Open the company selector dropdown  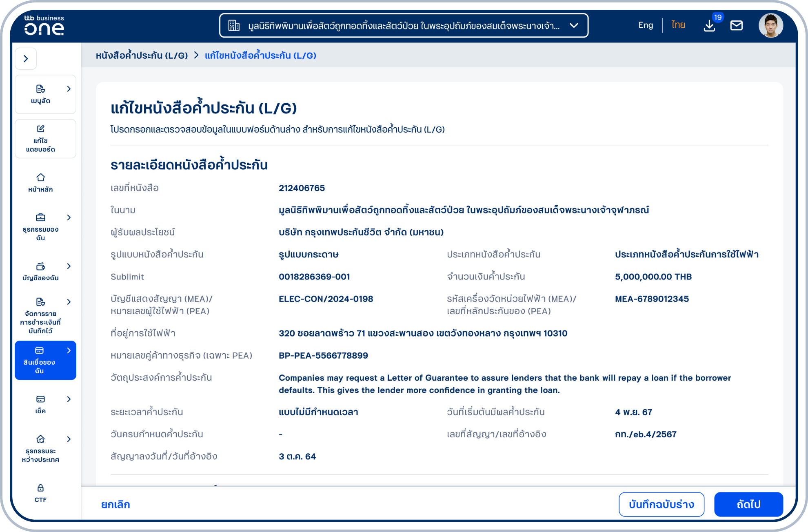coord(404,25)
